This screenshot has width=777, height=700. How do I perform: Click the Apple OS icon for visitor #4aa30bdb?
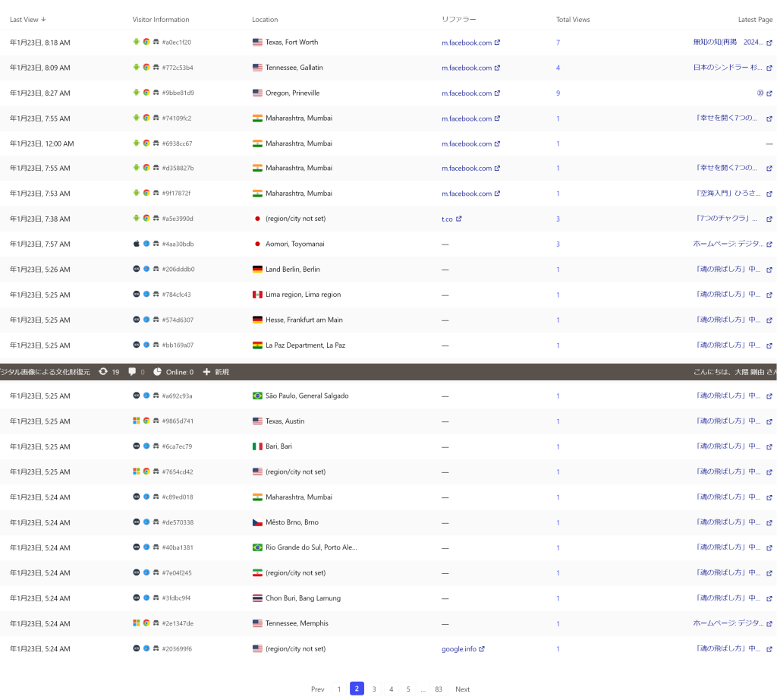coord(137,244)
